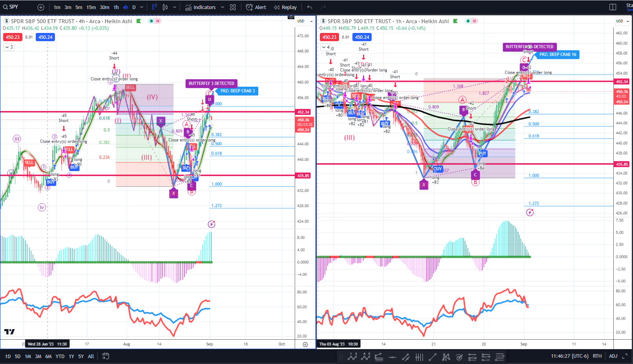This screenshot has width=633, height=364.
Task: Open USD currency dropdown on 1h chart
Action: point(622,21)
